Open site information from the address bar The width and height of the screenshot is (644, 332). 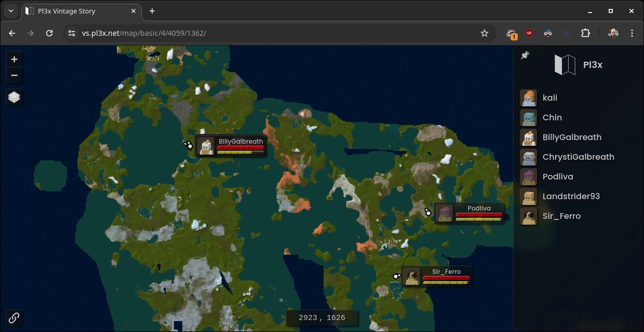click(x=71, y=33)
